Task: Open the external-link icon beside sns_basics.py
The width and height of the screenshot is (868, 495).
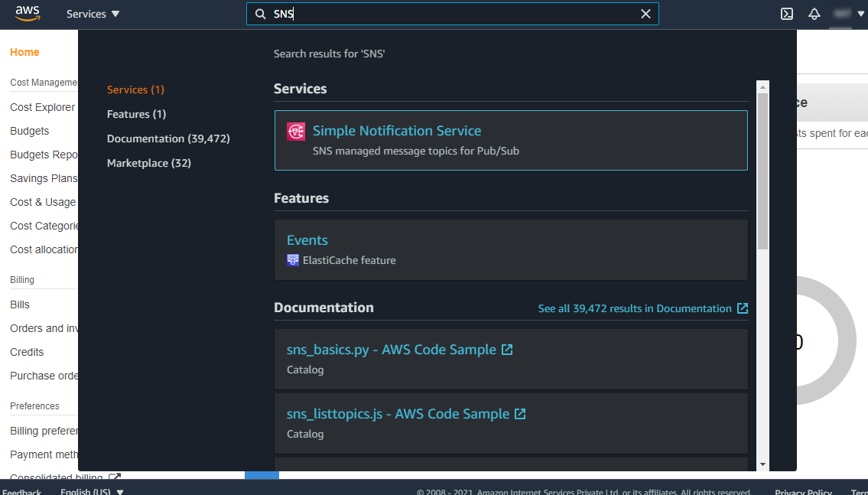Action: [x=507, y=350]
